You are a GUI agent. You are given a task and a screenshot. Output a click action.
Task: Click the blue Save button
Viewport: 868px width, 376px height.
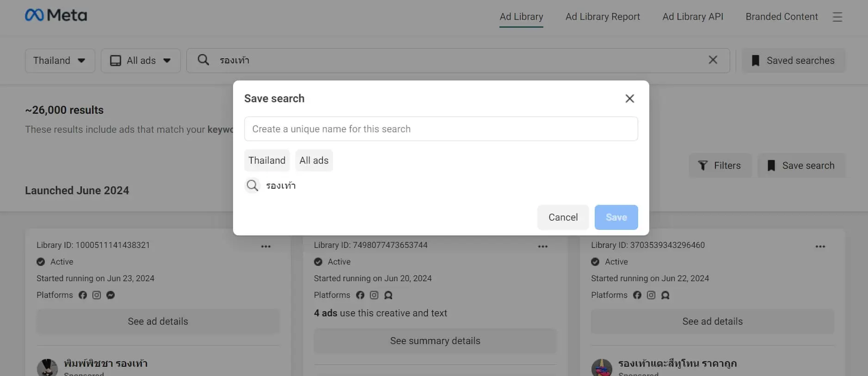pyautogui.click(x=616, y=217)
